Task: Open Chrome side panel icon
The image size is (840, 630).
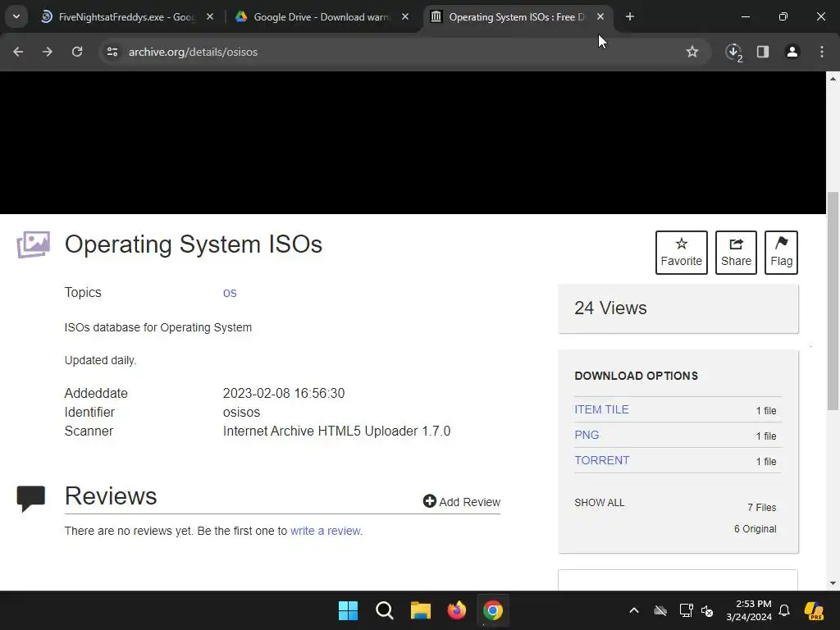Action: click(763, 52)
